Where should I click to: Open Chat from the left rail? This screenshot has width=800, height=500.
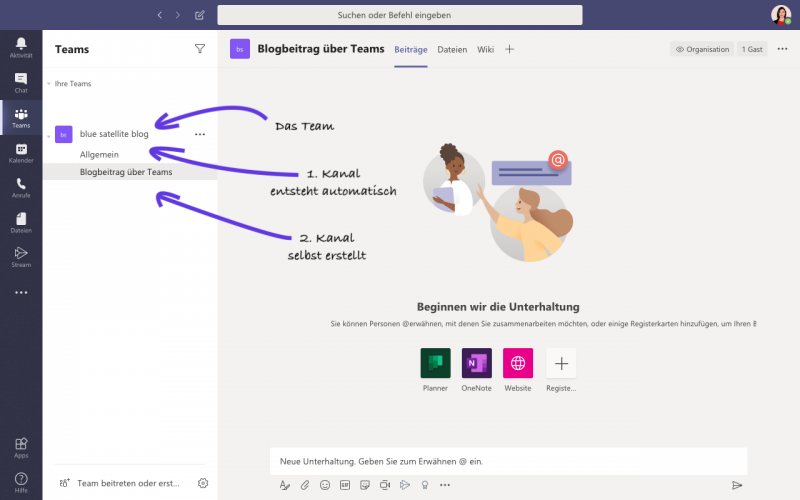(x=21, y=82)
